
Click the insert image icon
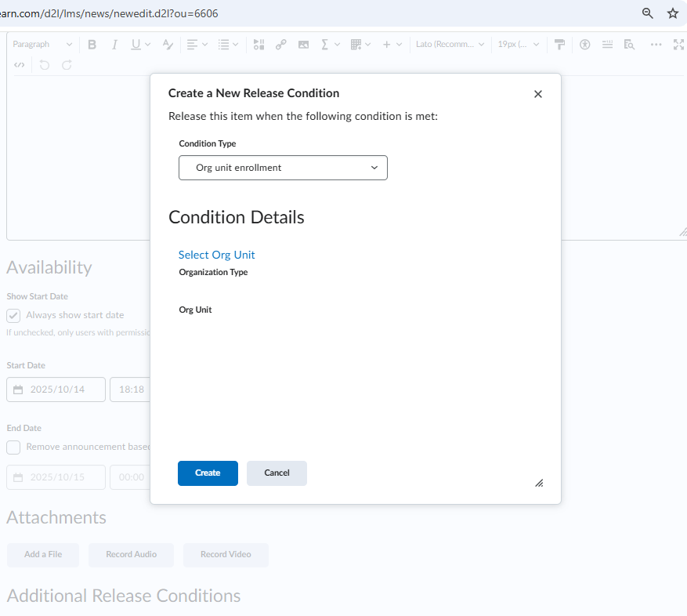coord(303,45)
